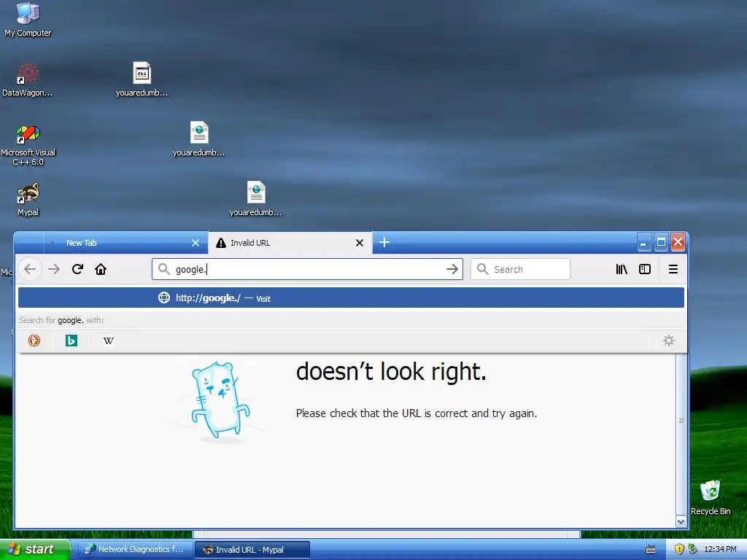Image resolution: width=747 pixels, height=560 pixels.
Task: Open the youaredumb icon nearest the browser
Action: point(256,199)
